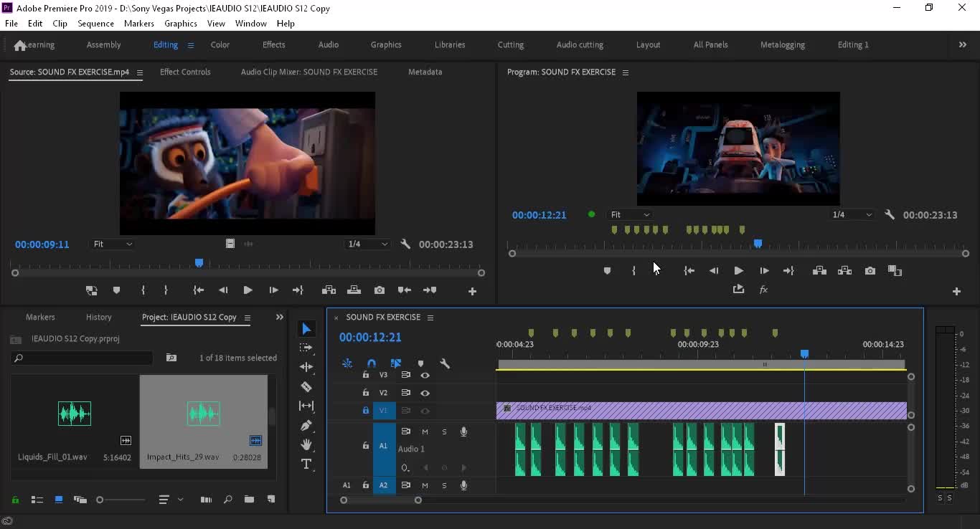This screenshot has width=980, height=529.
Task: Select Liquids_Fill_01.wav thumbnail
Action: [x=75, y=413]
